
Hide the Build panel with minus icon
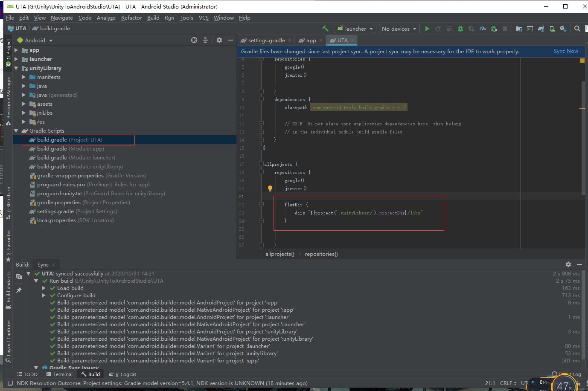coord(579,264)
